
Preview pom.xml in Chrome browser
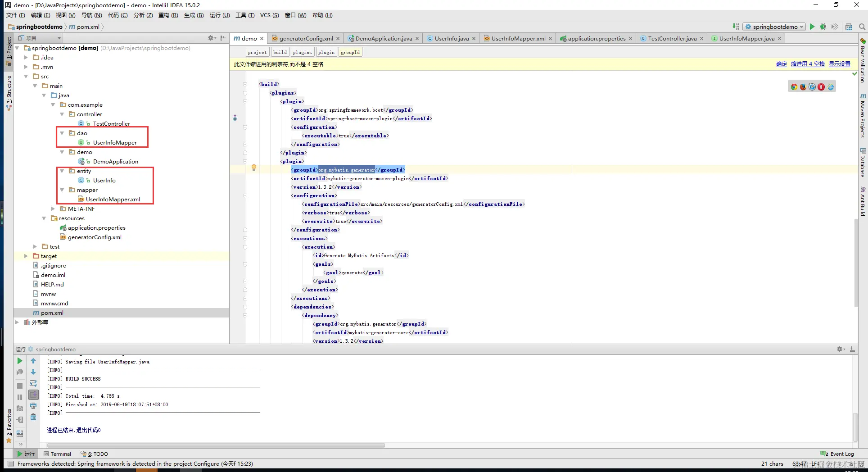point(794,87)
